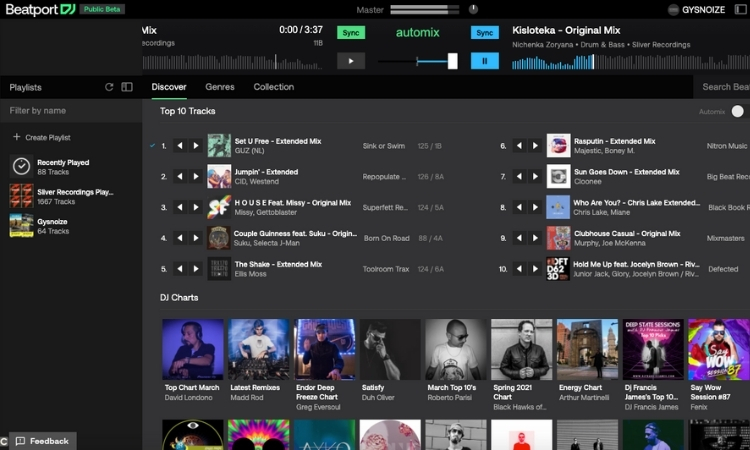Play the left deck
Screen dimensions: 750x450
coord(351,61)
